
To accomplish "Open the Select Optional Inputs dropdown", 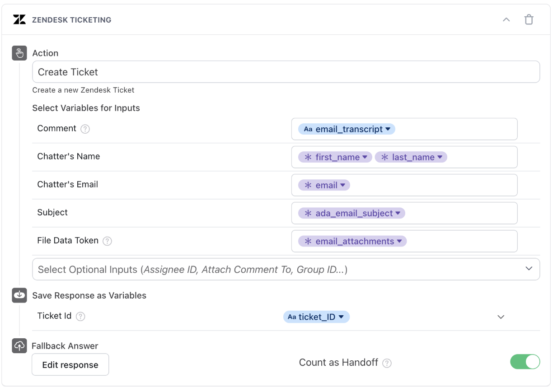I will pyautogui.click(x=286, y=269).
